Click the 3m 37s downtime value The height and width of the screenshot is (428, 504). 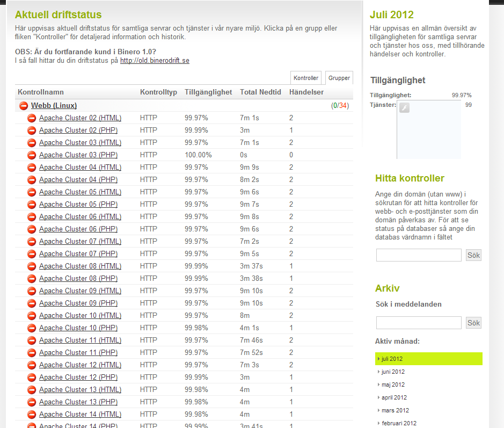(251, 266)
